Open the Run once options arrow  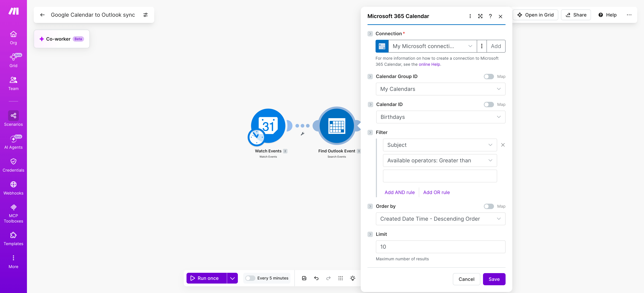pos(232,278)
